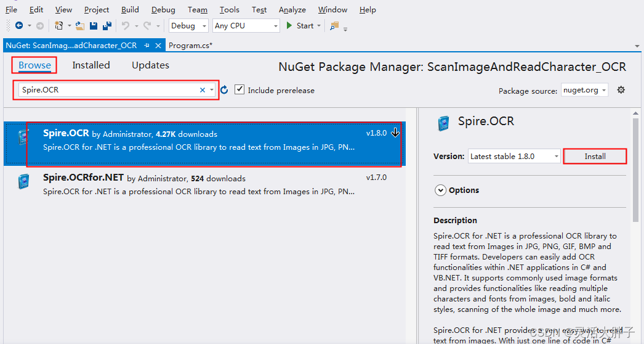Pin the NuGet document tab
644x344 pixels.
pyautogui.click(x=147, y=46)
